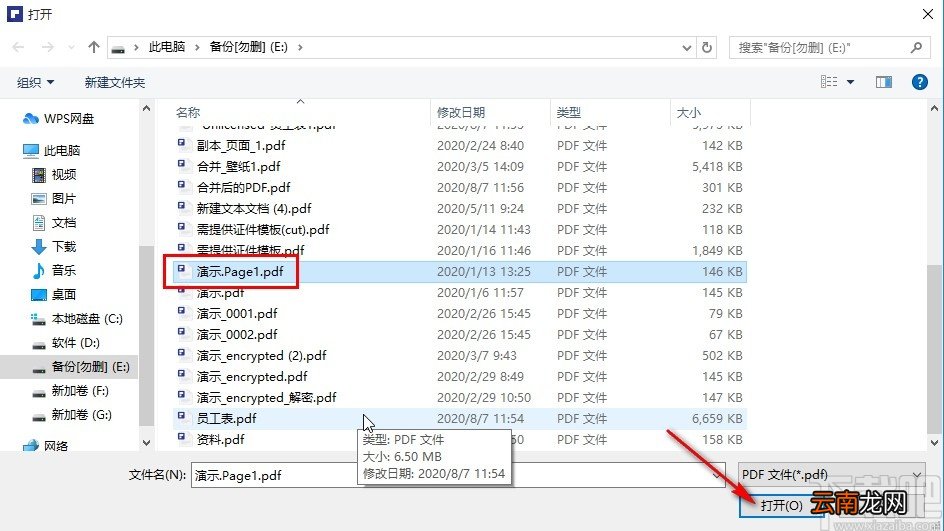Select file 演示_encrypted (2).pdf
Image resolution: width=944 pixels, height=531 pixels.
pos(261,356)
